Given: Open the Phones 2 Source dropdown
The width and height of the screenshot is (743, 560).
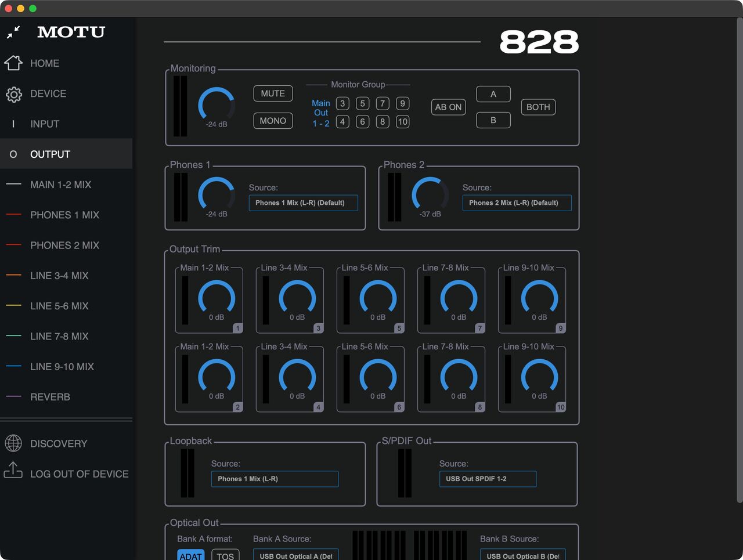Looking at the screenshot, I should [517, 203].
